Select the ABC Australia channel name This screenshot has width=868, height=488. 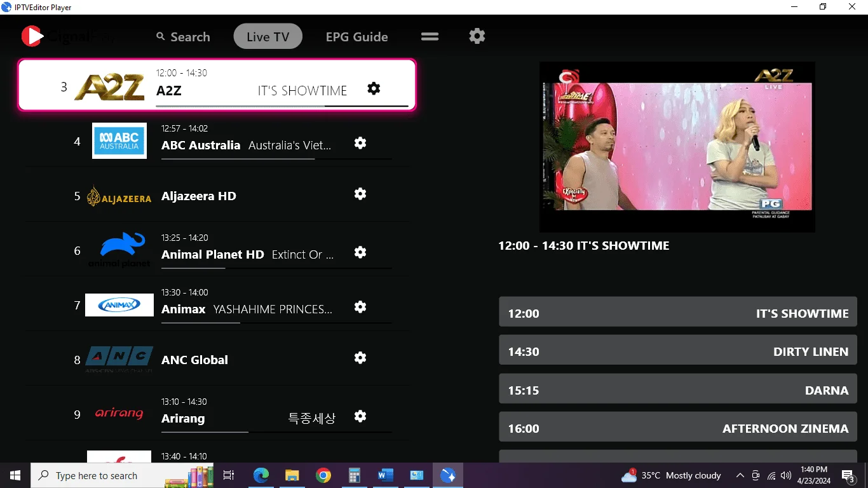point(201,145)
